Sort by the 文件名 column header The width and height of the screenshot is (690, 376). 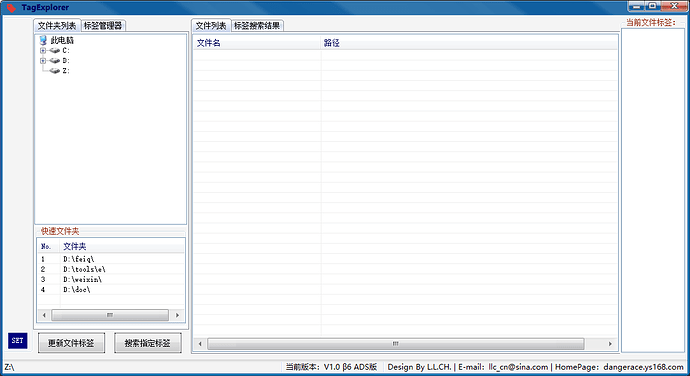coord(257,43)
